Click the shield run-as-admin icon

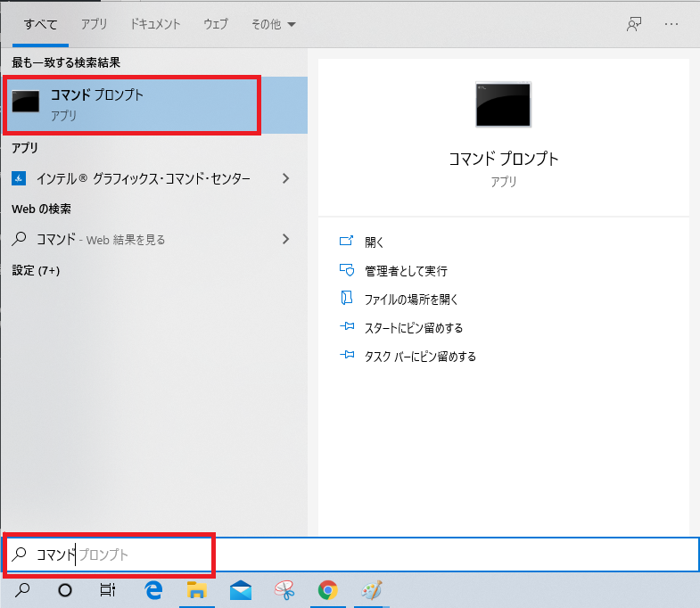[x=347, y=270]
